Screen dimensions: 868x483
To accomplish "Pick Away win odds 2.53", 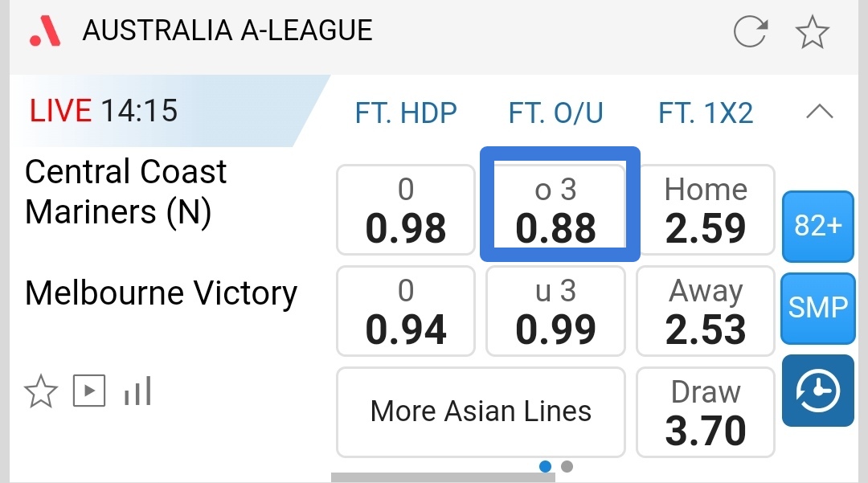I will tap(706, 311).
